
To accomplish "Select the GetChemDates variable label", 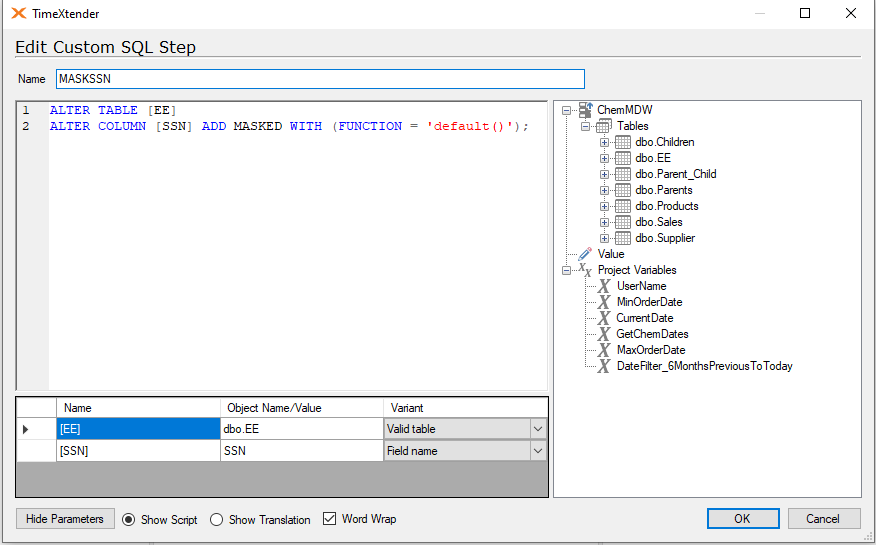I will tap(652, 334).
